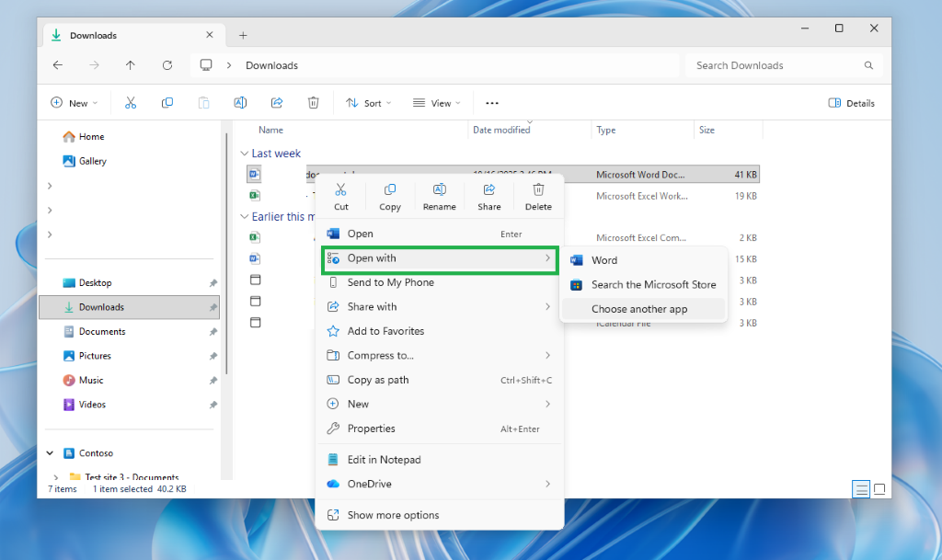This screenshot has height=560, width=942.
Task: Sort by the Type column header
Action: click(605, 130)
